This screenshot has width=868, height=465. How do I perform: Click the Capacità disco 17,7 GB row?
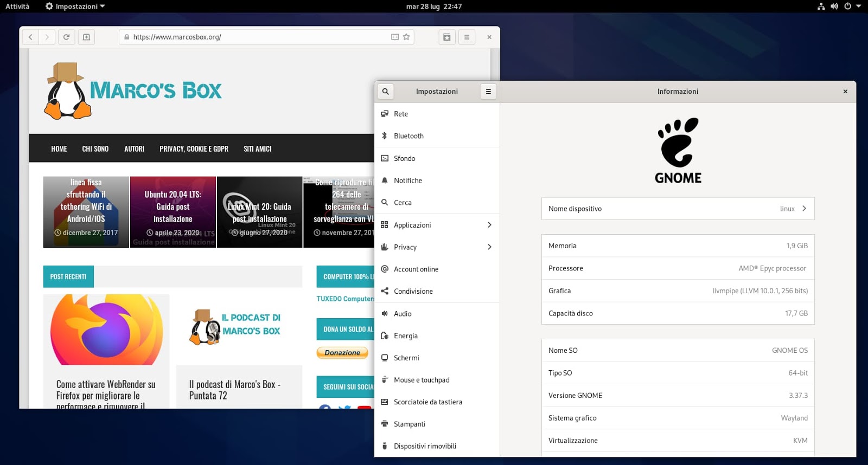click(678, 313)
